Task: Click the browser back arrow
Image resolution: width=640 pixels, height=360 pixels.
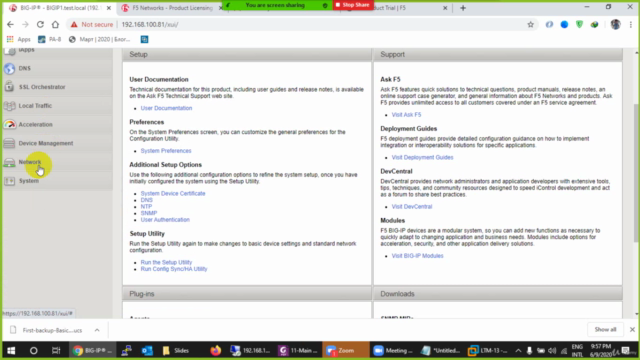Action: pyautogui.click(x=10, y=24)
